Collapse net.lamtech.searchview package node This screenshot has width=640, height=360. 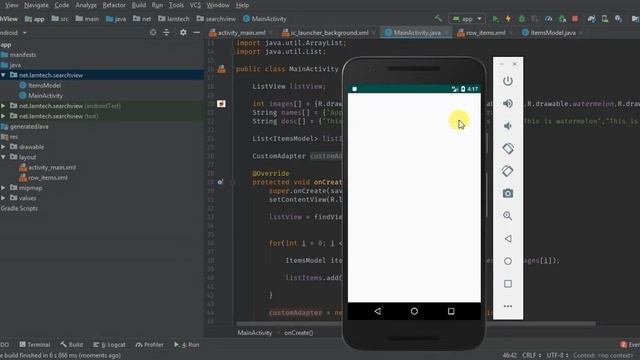pos(3,75)
